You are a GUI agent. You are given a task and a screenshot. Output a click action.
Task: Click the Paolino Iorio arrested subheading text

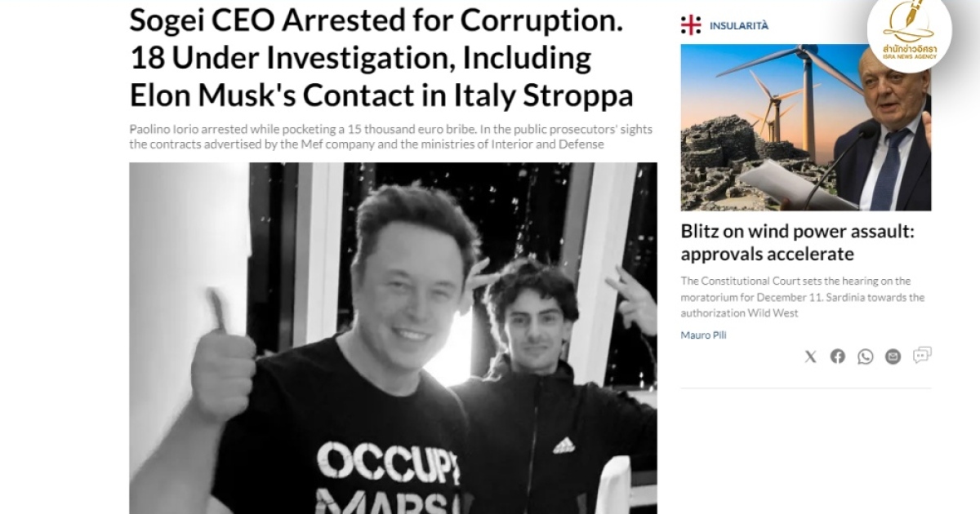tap(391, 137)
